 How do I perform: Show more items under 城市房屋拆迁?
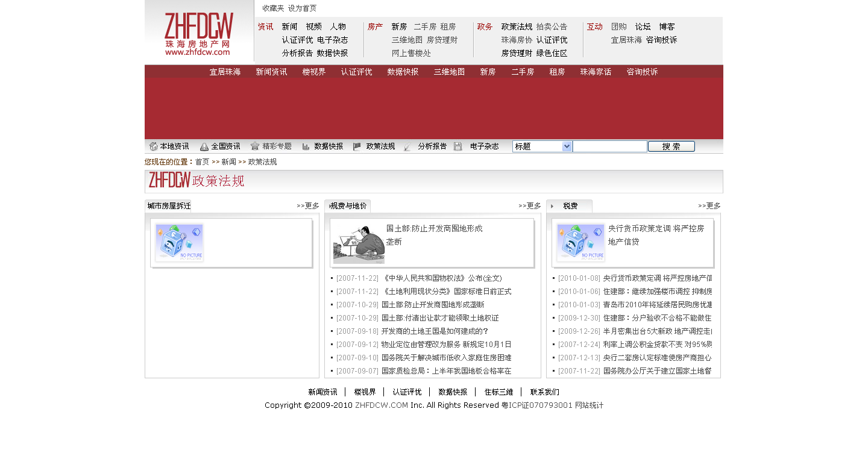[x=308, y=206]
